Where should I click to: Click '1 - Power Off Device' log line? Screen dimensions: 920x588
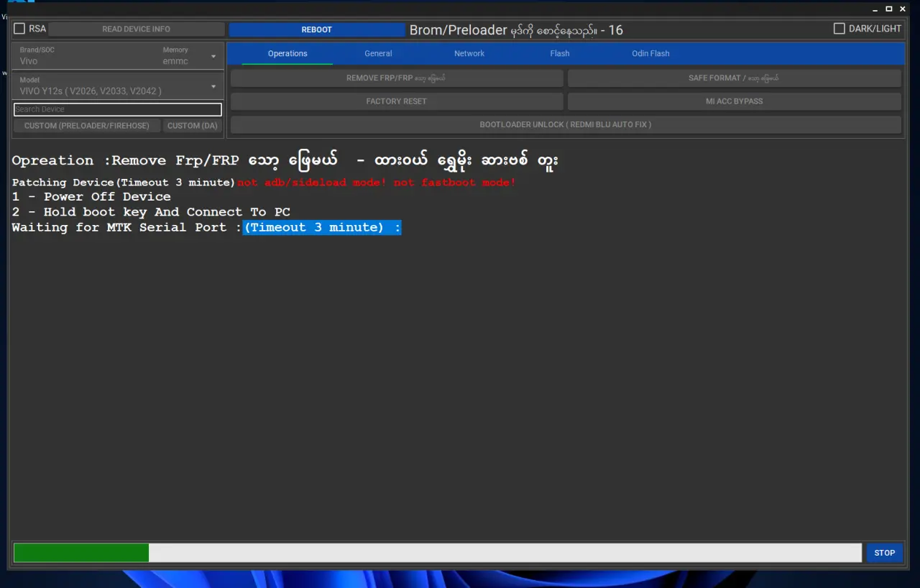tap(91, 197)
